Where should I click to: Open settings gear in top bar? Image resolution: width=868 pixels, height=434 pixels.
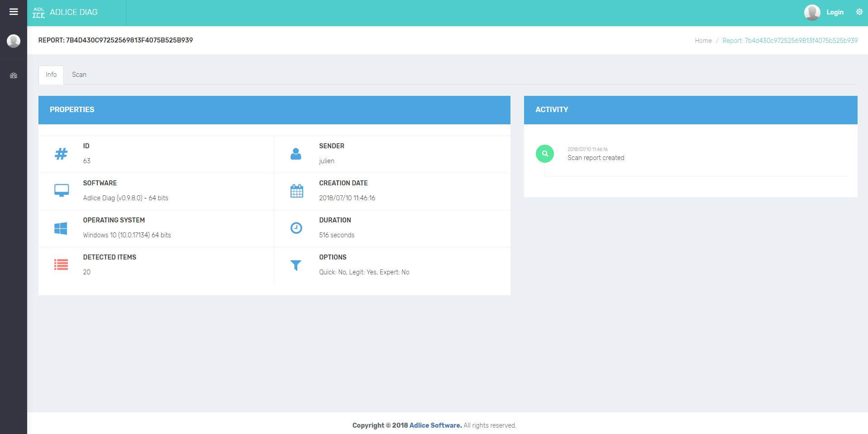[x=859, y=12]
